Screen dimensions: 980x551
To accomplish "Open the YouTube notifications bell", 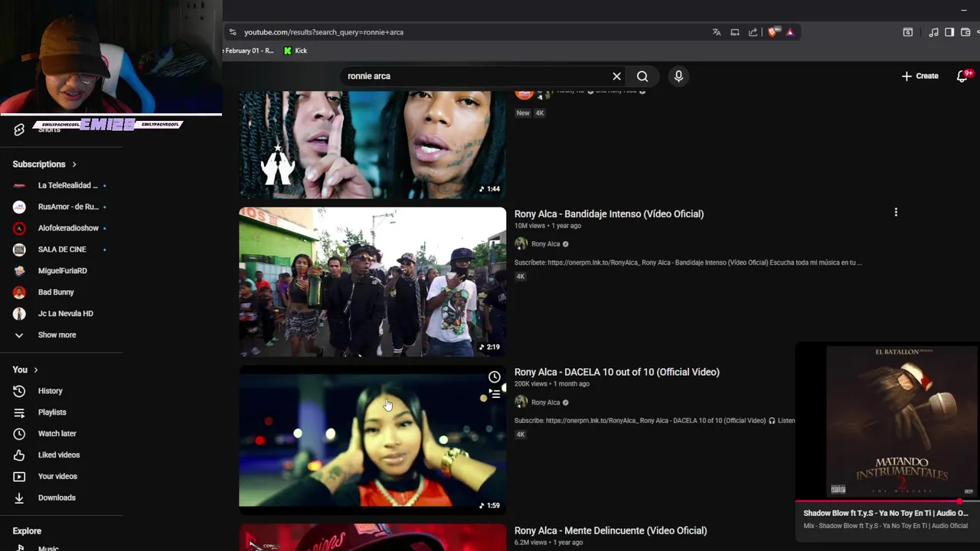I will [963, 76].
